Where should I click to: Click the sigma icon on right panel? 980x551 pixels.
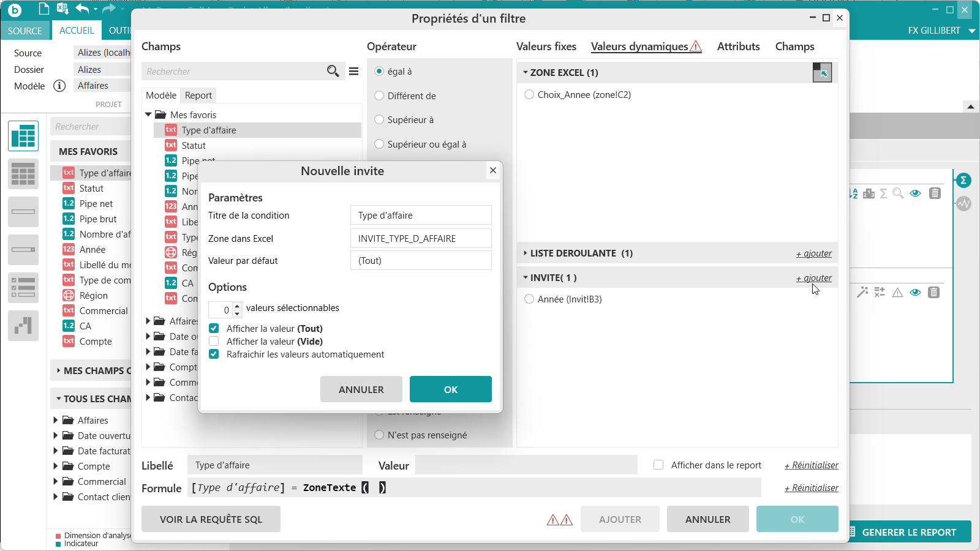(963, 180)
